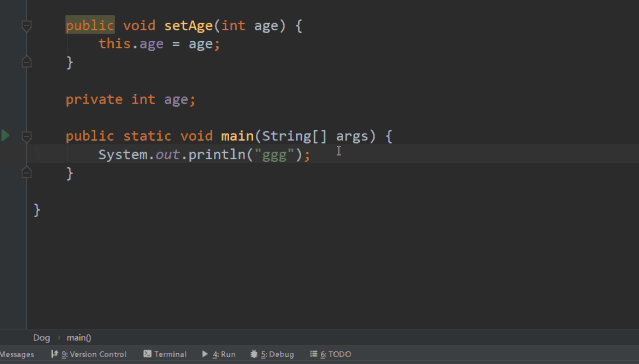Open the 4: Run tool window
The image size is (639, 364).
(219, 354)
